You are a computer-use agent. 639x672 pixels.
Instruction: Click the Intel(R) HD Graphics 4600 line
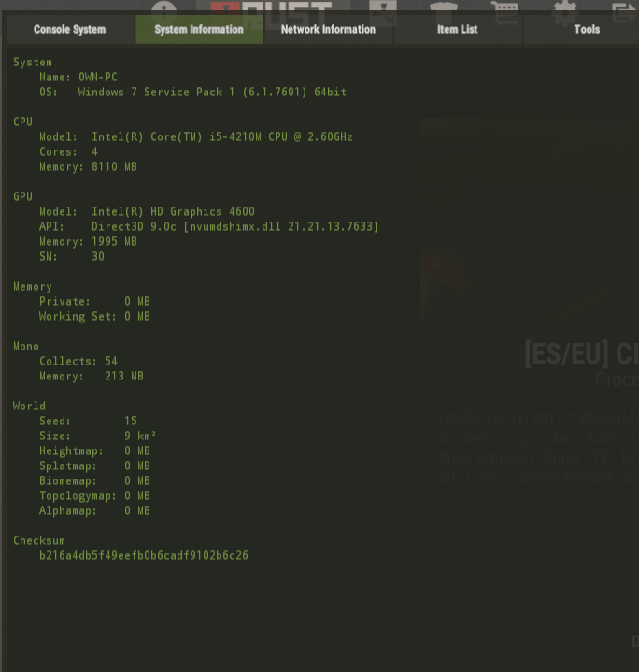[x=147, y=212]
